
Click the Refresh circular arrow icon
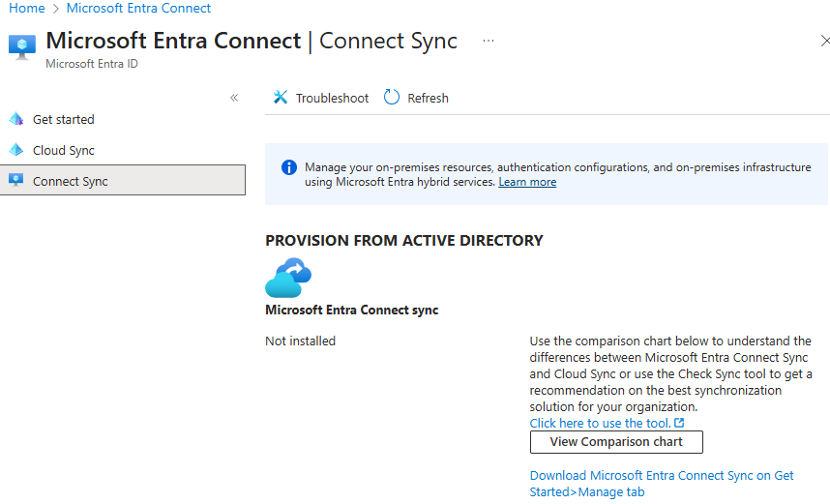391,97
